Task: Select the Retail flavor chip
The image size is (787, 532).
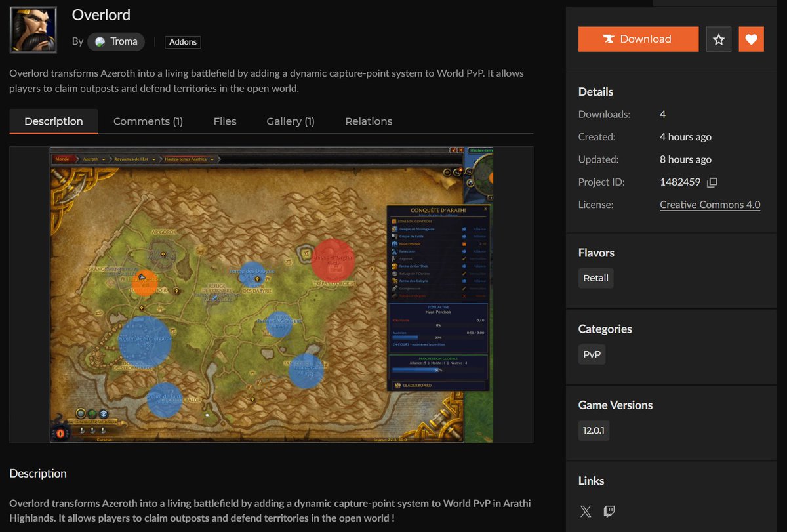Action: 596,278
